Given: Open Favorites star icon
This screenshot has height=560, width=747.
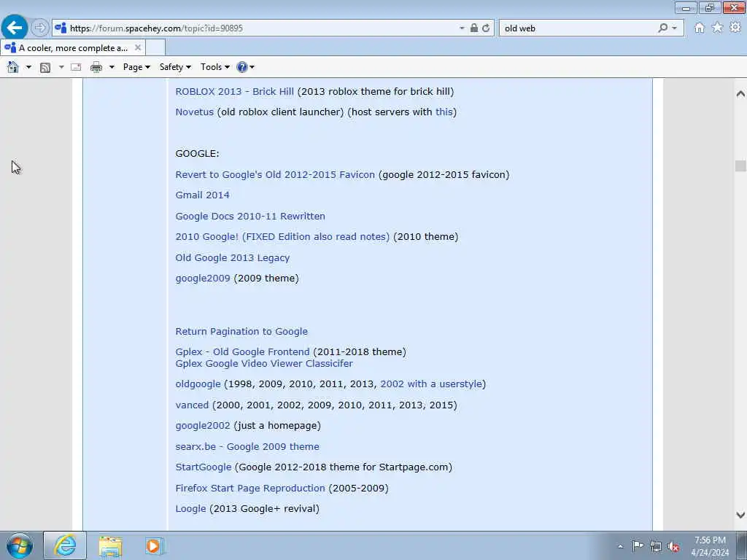Looking at the screenshot, I should click(717, 28).
